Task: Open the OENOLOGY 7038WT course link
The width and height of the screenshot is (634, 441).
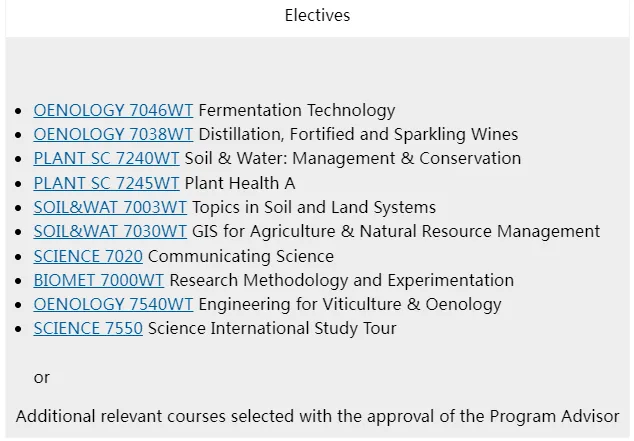Action: (x=113, y=134)
